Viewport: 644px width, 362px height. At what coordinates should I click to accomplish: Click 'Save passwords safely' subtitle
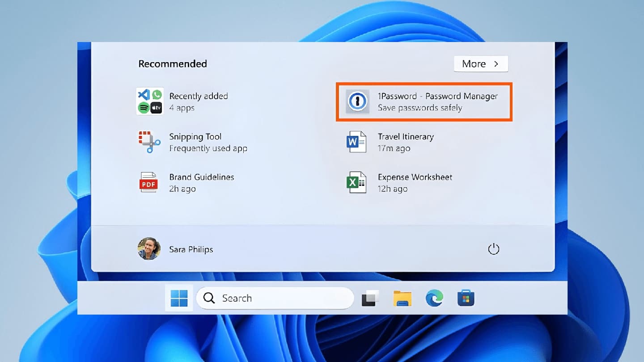tap(420, 108)
